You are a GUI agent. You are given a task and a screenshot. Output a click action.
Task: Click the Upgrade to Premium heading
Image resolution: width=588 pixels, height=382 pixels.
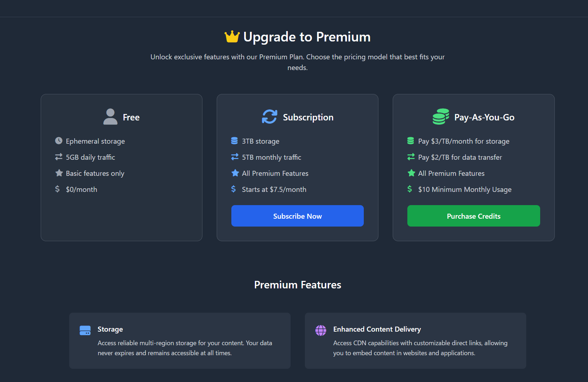(307, 37)
